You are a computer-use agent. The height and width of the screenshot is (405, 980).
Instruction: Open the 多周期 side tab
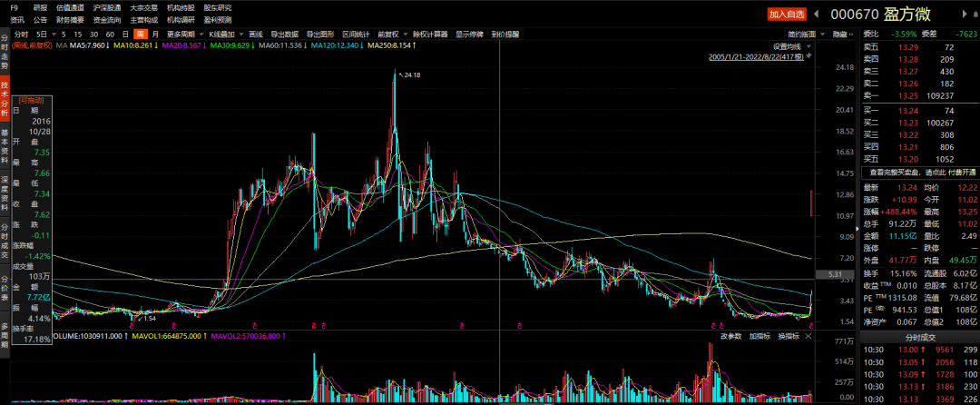click(x=5, y=336)
